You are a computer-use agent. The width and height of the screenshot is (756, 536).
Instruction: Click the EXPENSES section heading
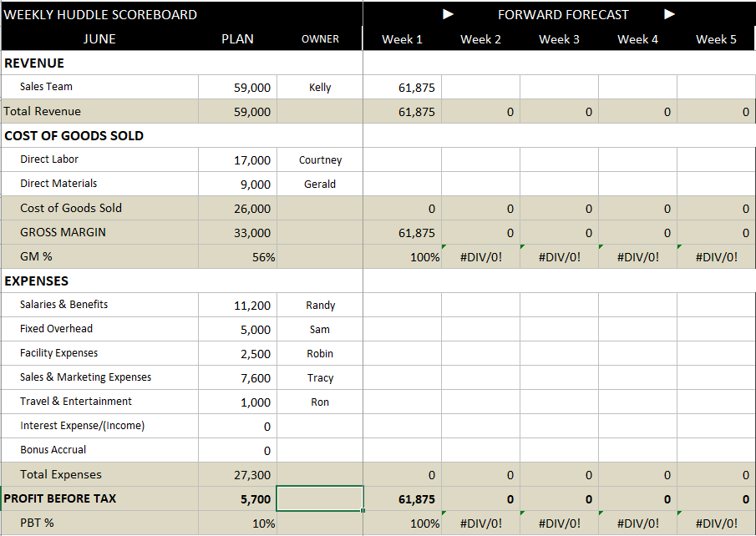point(36,281)
